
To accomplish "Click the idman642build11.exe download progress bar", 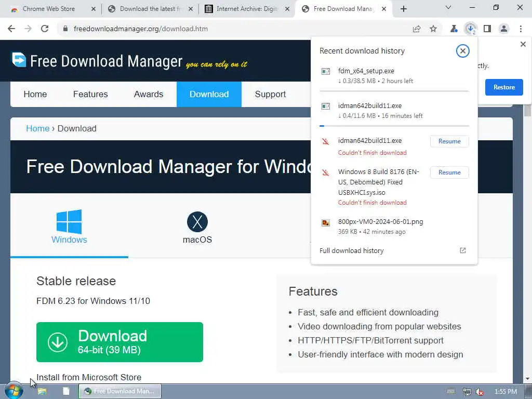I will click(x=394, y=126).
